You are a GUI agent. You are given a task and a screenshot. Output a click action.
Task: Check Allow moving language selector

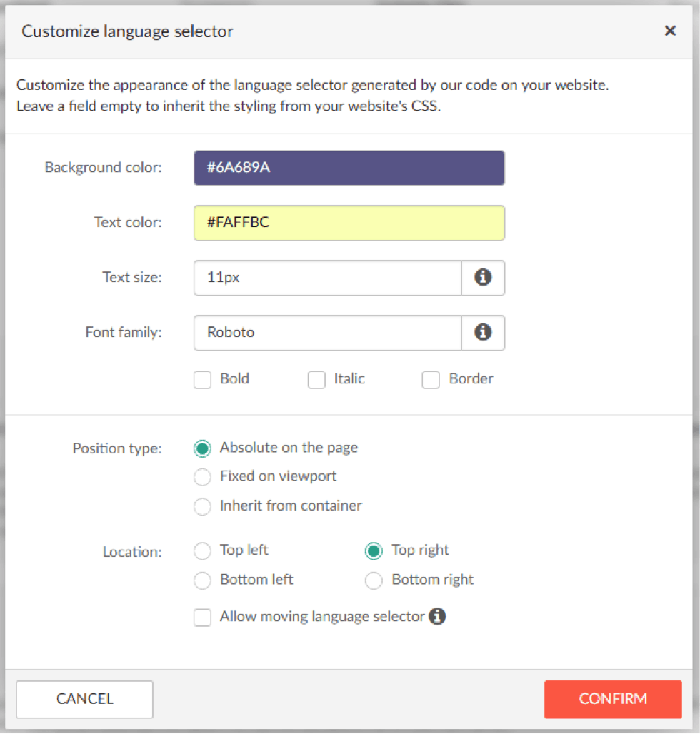point(202,618)
